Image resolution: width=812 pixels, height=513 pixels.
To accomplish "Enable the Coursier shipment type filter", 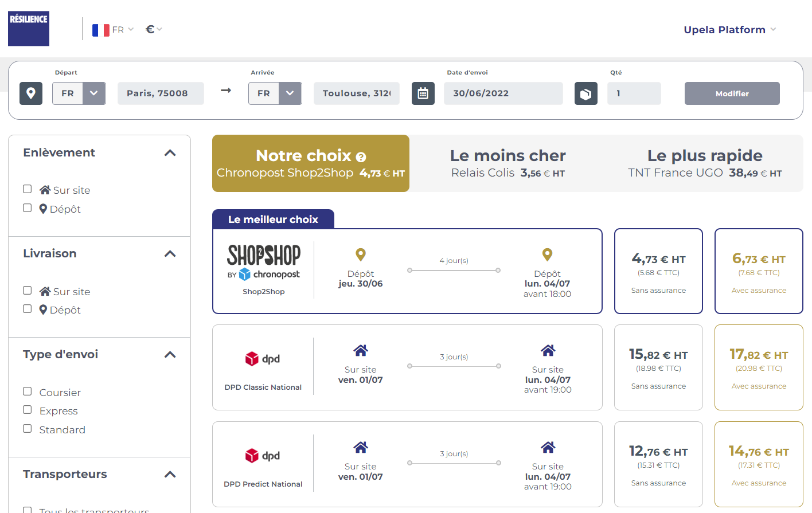I will (x=27, y=391).
